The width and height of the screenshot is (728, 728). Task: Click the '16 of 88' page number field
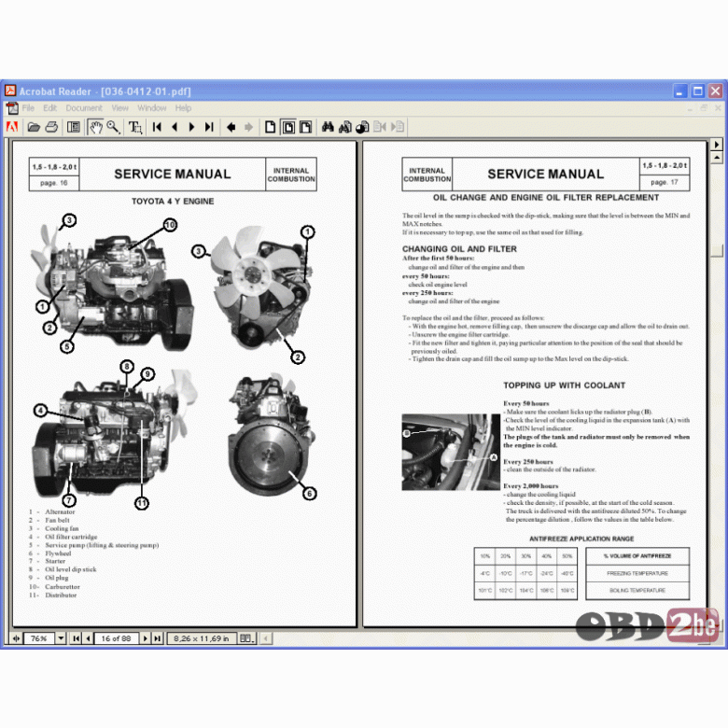click(x=116, y=638)
